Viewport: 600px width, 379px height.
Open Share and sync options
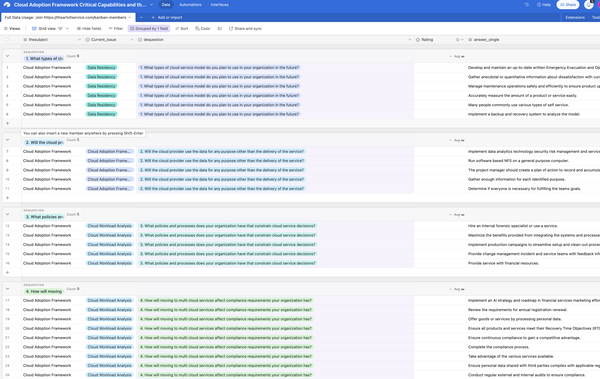click(x=245, y=29)
